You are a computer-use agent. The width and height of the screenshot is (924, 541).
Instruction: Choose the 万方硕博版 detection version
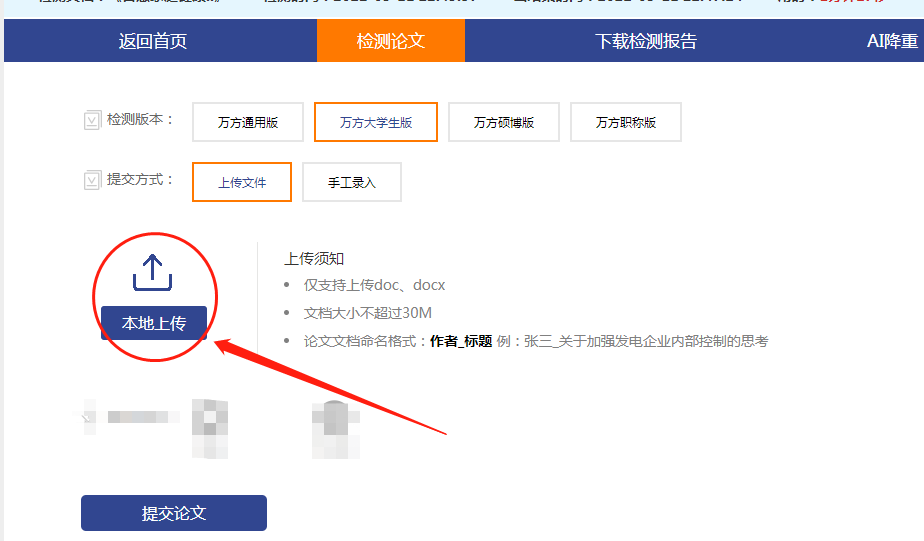click(504, 122)
